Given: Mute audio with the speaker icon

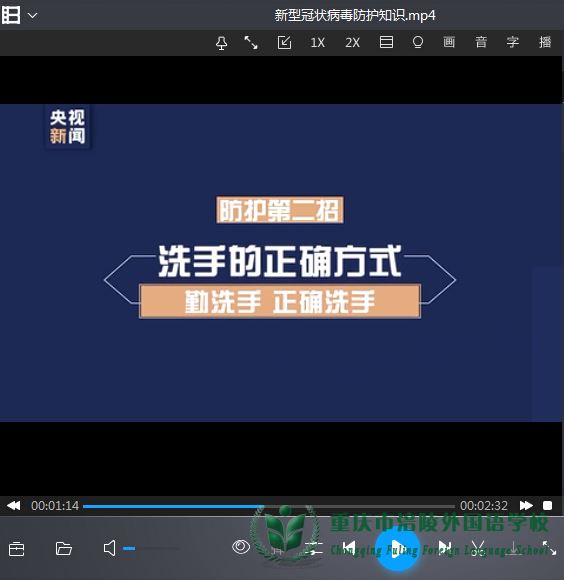Looking at the screenshot, I should coord(109,548).
